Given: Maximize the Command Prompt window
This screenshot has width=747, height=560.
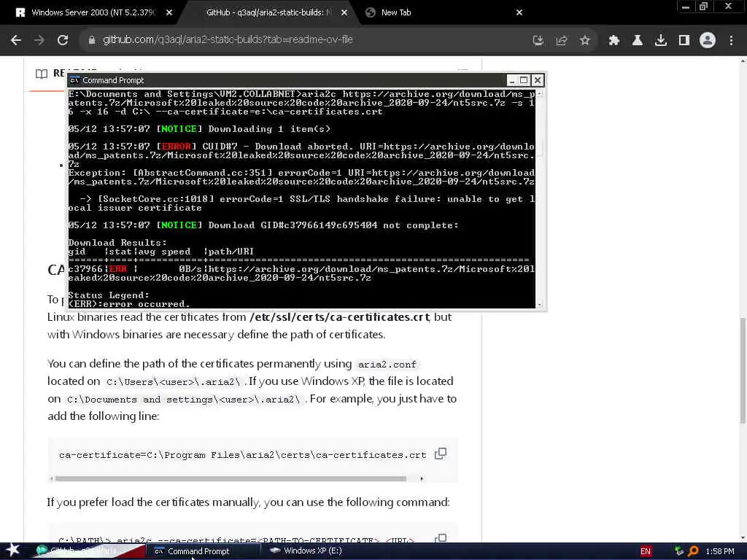Looking at the screenshot, I should tap(524, 80).
